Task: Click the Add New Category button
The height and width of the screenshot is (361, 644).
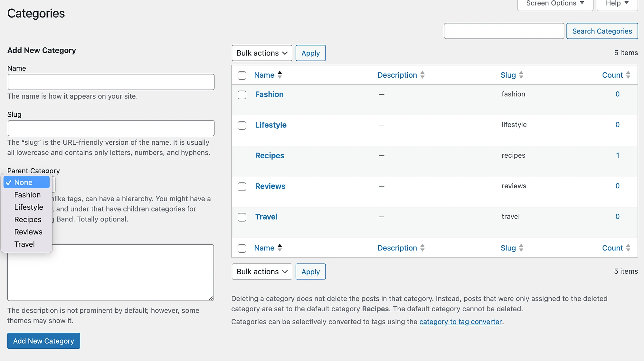Action: tap(43, 341)
